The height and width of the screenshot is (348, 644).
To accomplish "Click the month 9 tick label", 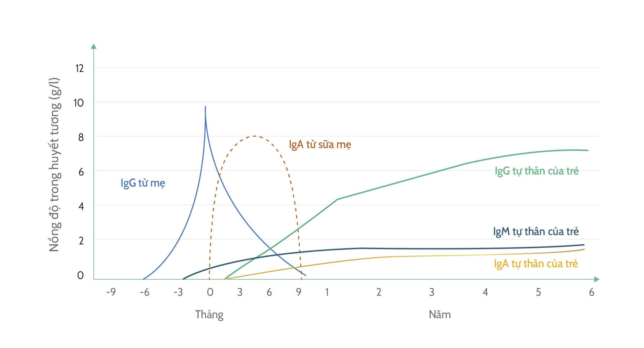I will (x=299, y=292).
